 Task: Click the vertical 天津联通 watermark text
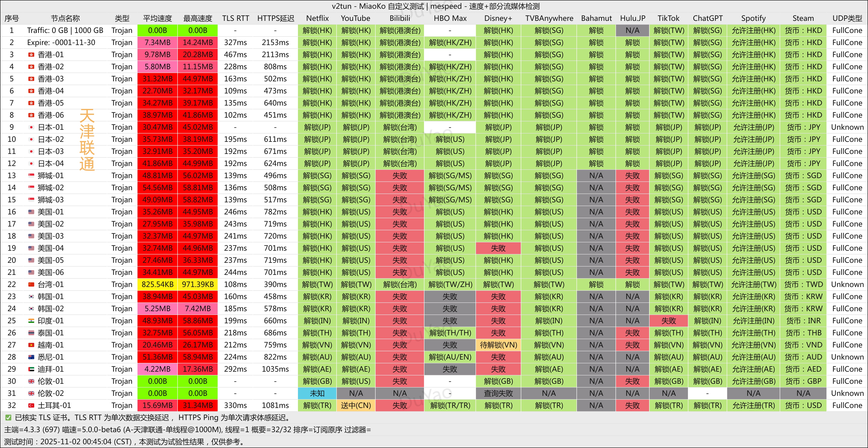[x=87, y=140]
